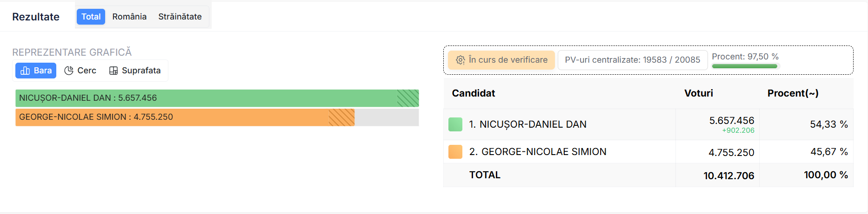This screenshot has height=214, width=868.
Task: Click the green Nicușor-Daniel Dan color swatch
Action: tap(455, 124)
